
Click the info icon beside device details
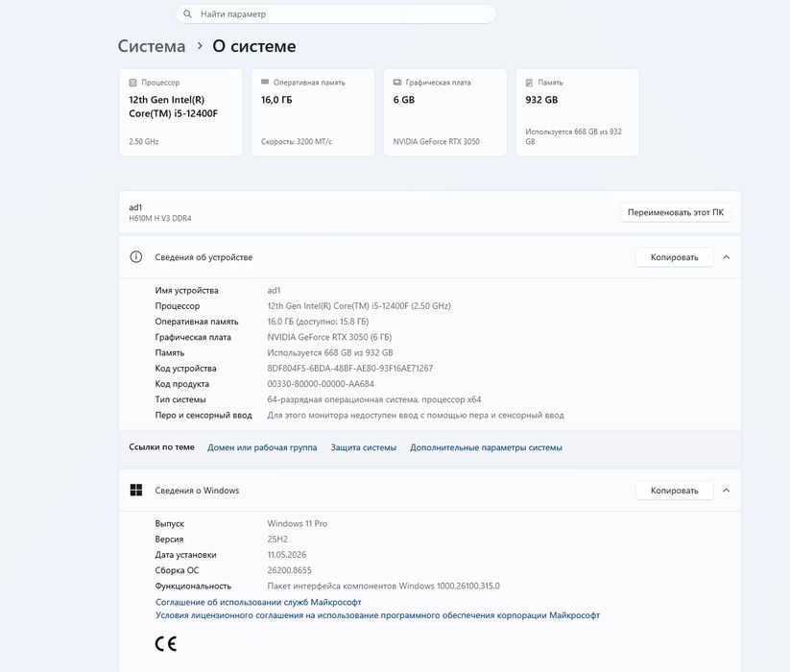coord(136,257)
